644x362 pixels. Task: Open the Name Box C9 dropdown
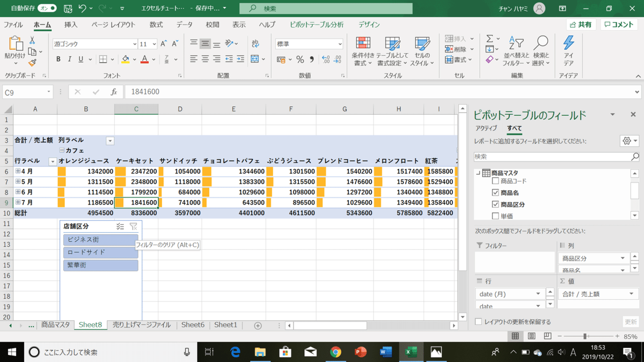pos(48,92)
